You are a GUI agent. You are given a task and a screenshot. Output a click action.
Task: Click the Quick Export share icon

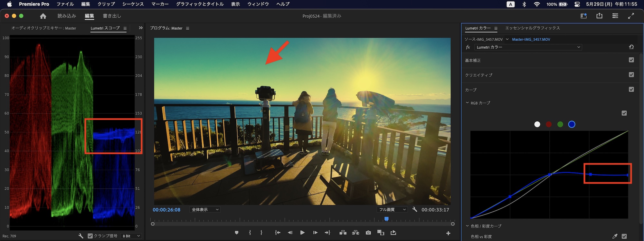pyautogui.click(x=599, y=16)
